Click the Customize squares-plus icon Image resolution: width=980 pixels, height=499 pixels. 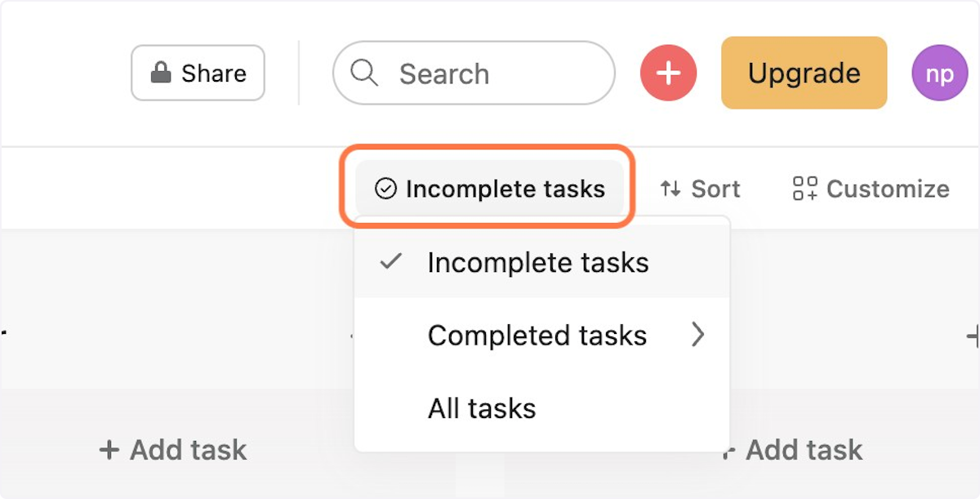click(805, 189)
